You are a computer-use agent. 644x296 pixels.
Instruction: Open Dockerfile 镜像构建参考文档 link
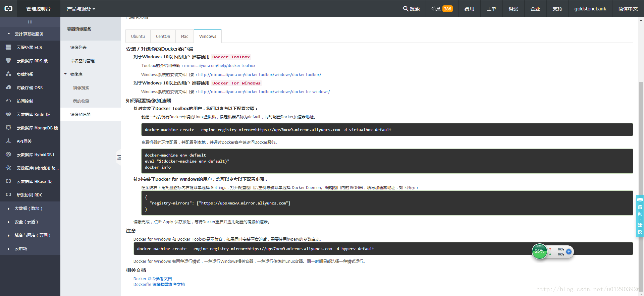159,285
